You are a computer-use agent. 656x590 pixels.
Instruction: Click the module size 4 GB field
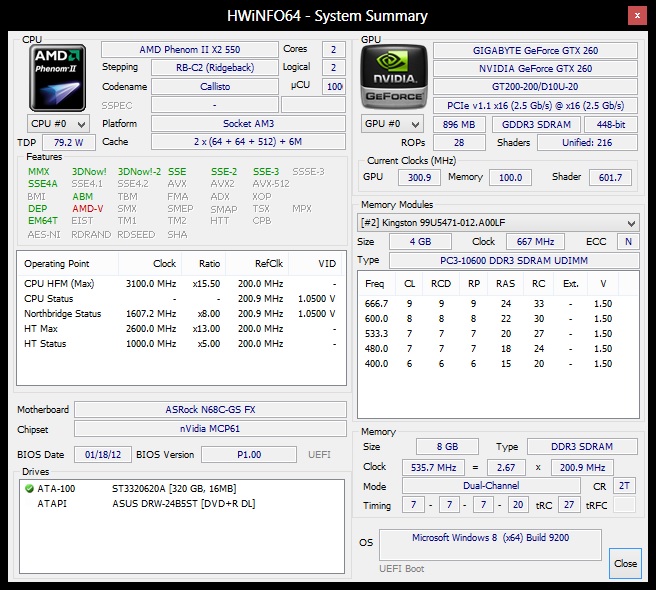420,241
